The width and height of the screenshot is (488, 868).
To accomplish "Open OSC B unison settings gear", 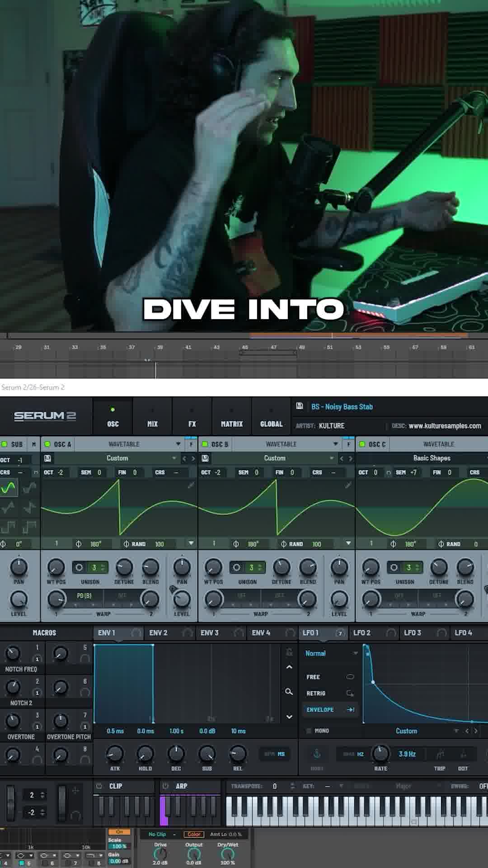I will (236, 567).
